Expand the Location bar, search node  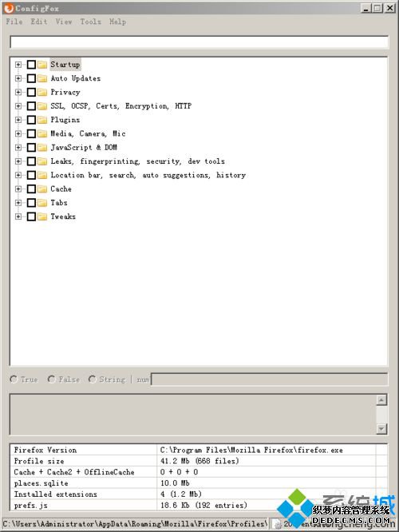pos(18,175)
